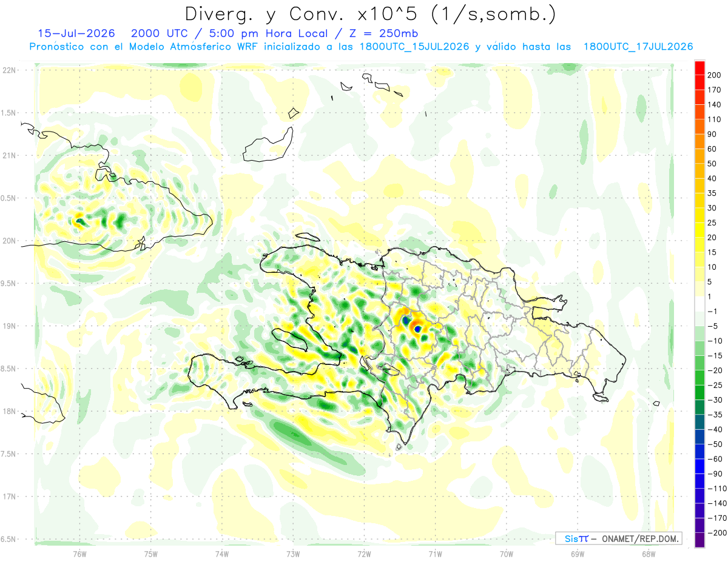Click the latitude label '17N'
Viewport: 728px width, 562px height.
(x=8, y=497)
